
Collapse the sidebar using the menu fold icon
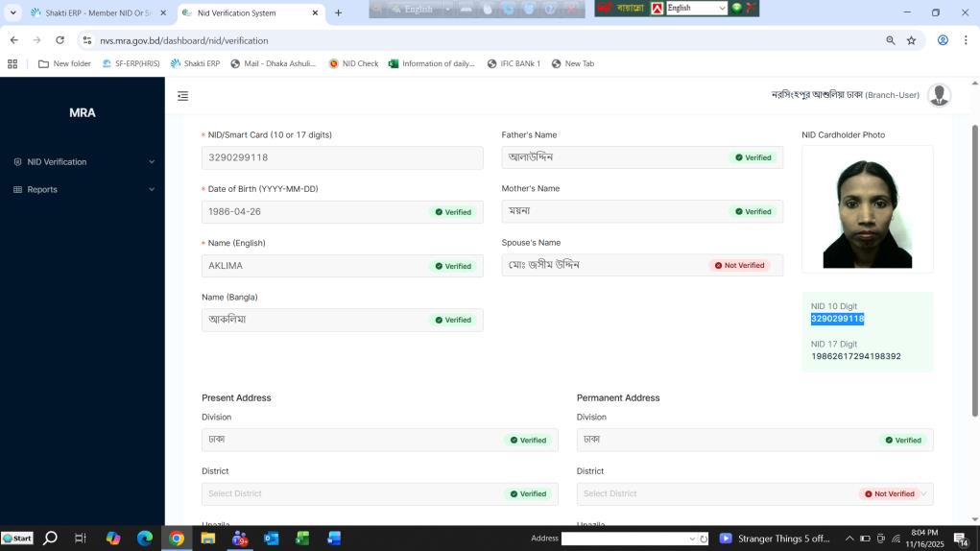pyautogui.click(x=182, y=96)
